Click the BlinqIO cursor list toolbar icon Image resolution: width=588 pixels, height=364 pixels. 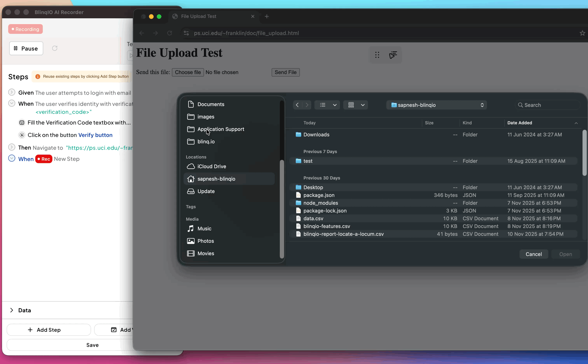pyautogui.click(x=393, y=55)
